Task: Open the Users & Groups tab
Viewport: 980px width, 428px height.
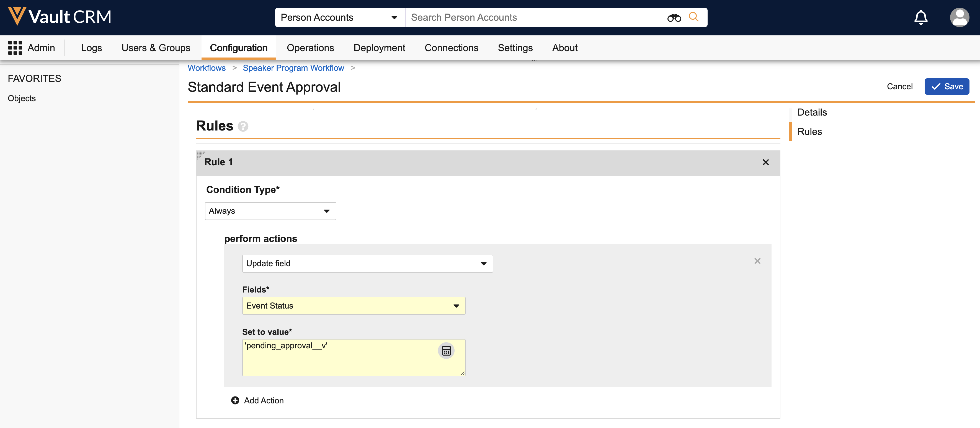Action: pyautogui.click(x=156, y=48)
